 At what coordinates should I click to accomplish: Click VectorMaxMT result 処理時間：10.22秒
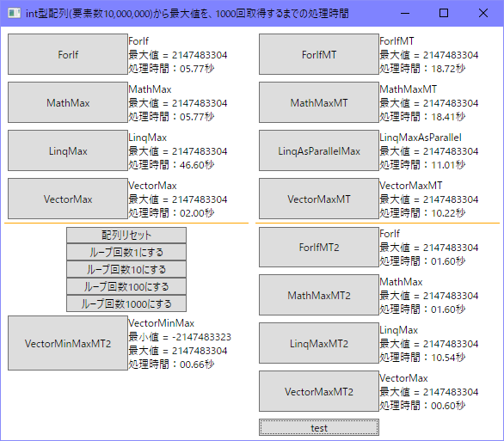click(422, 213)
